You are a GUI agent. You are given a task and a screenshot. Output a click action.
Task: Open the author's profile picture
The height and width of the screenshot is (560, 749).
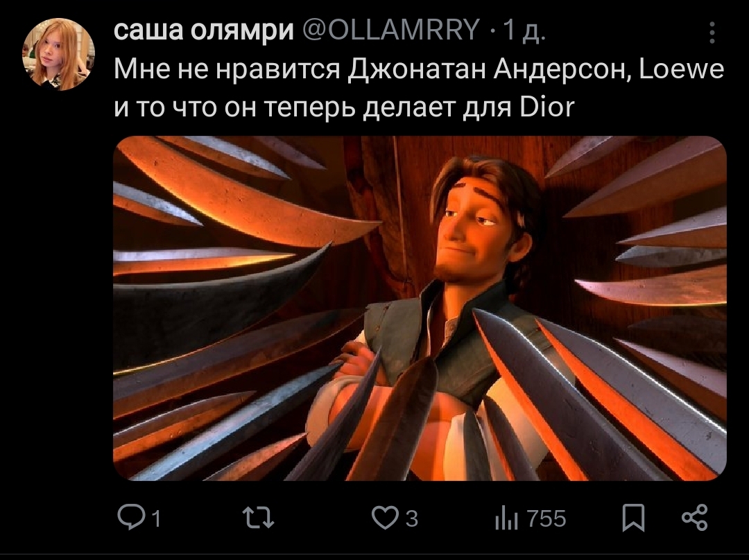pyautogui.click(x=59, y=54)
